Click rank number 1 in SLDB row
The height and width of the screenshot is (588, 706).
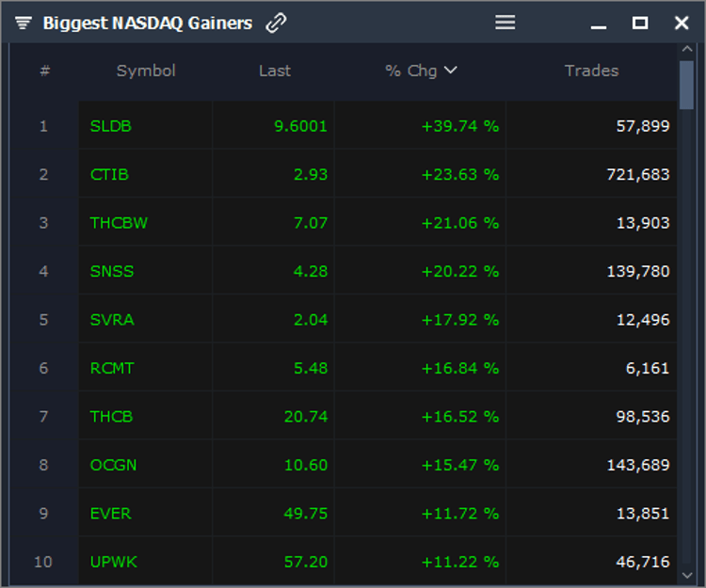tap(43, 126)
